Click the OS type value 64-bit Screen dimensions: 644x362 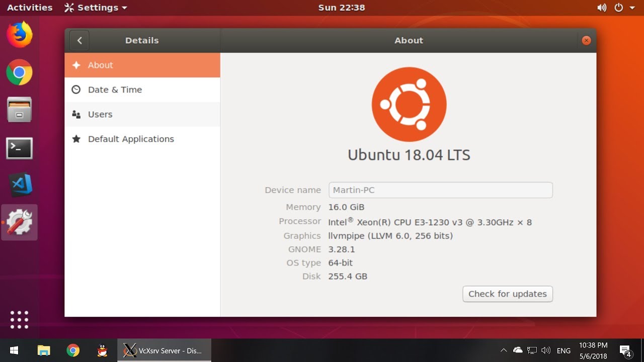[x=341, y=263]
